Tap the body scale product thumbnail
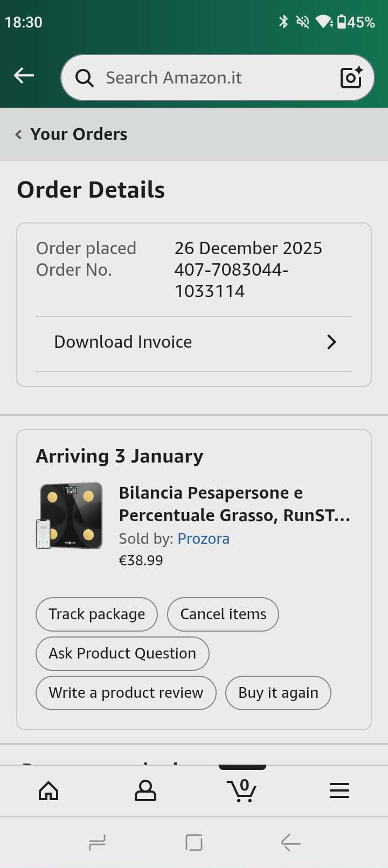Viewport: 388px width, 868px height. coord(70,515)
